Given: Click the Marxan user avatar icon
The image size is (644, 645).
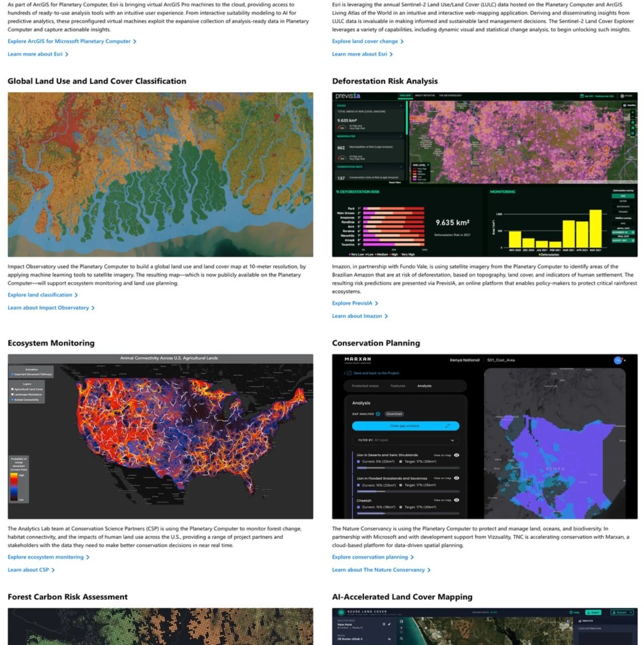Looking at the screenshot, I should (618, 360).
